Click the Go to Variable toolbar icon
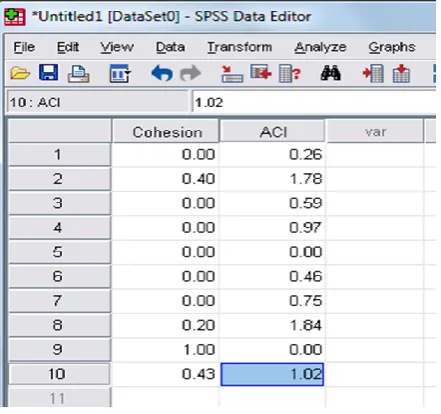441x414 pixels. pos(261,73)
